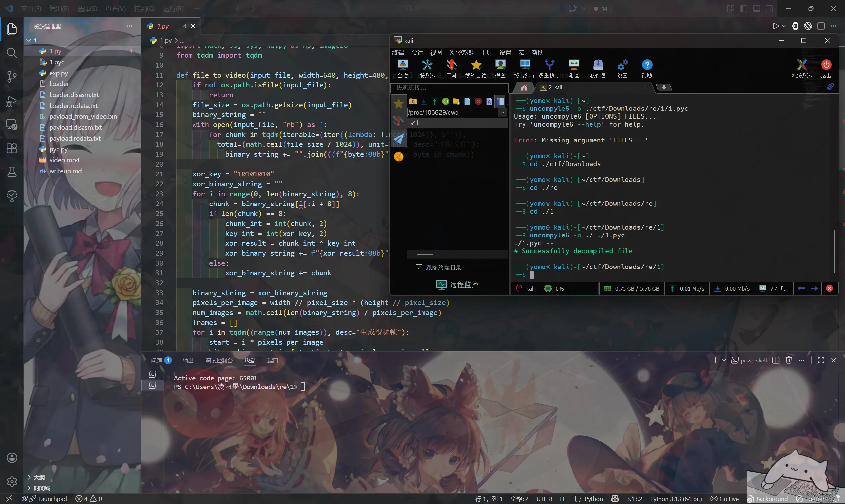This screenshot has width=845, height=504.
Task: Open the X 服务器 menu in kali window
Action: point(461,53)
